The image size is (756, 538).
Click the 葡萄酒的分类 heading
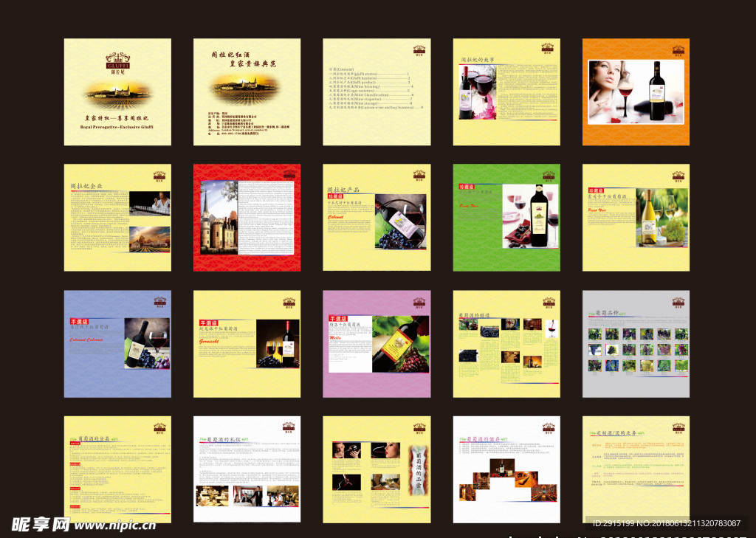[94, 438]
